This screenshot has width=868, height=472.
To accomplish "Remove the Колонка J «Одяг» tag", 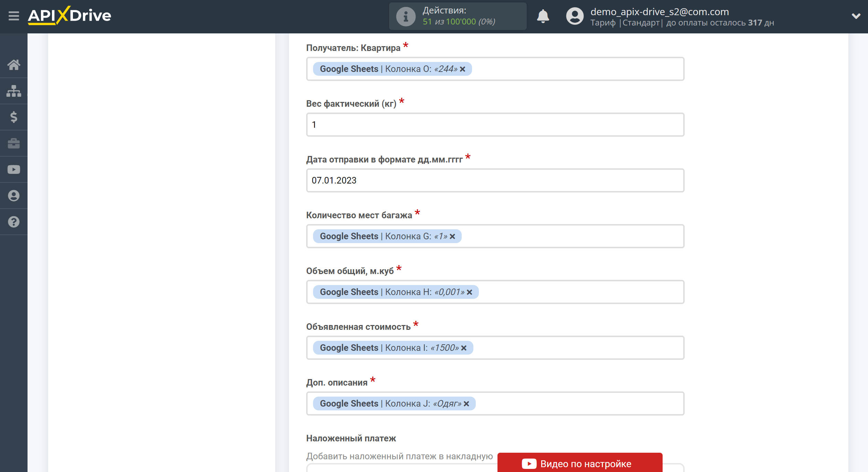I will point(466,404).
